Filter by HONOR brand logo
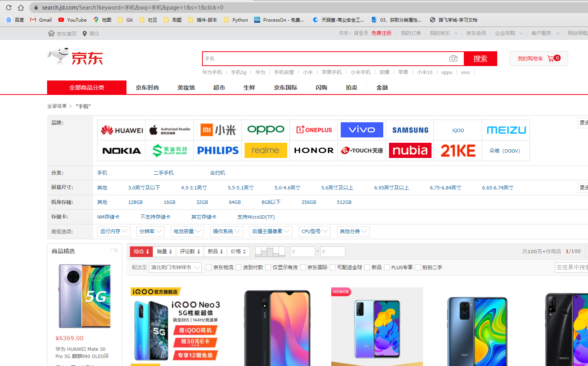 314,151
